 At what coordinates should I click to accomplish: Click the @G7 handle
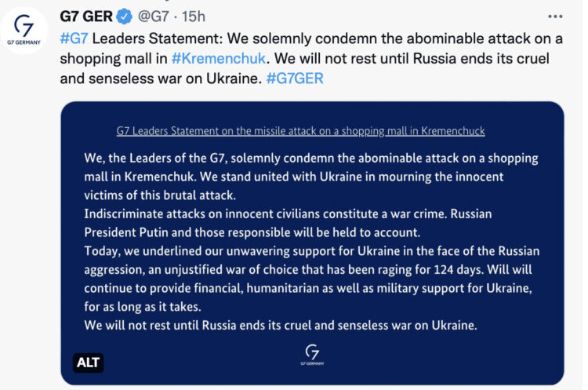155,16
